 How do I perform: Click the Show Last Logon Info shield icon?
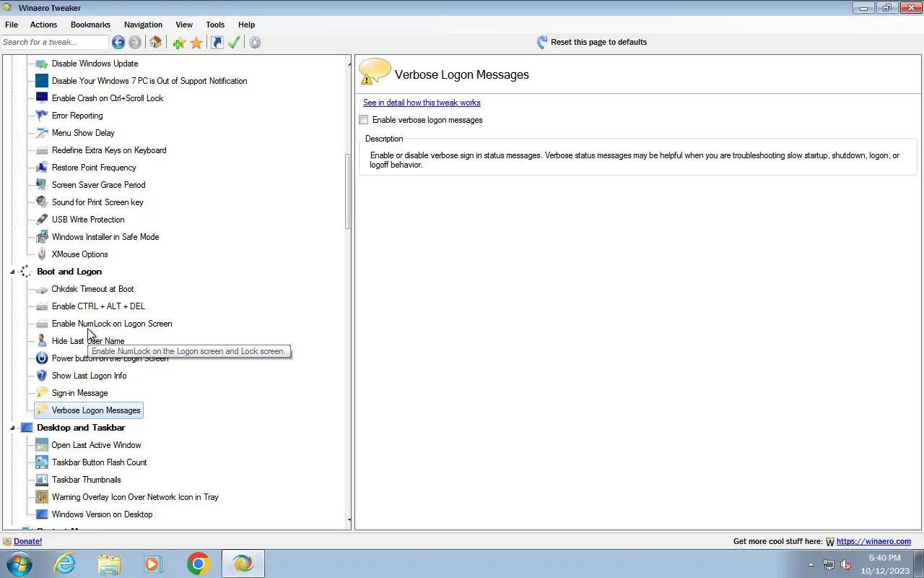pos(42,376)
